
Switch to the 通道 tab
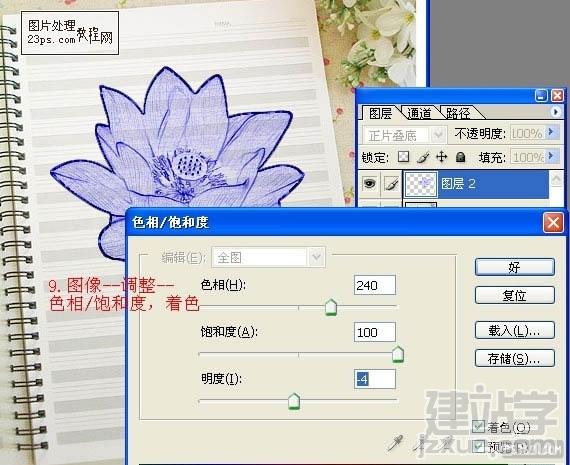tap(419, 113)
